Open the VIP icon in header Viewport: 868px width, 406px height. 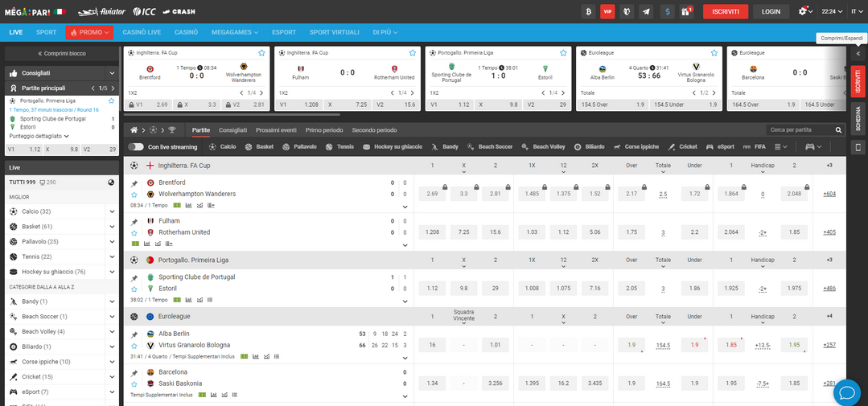(608, 11)
